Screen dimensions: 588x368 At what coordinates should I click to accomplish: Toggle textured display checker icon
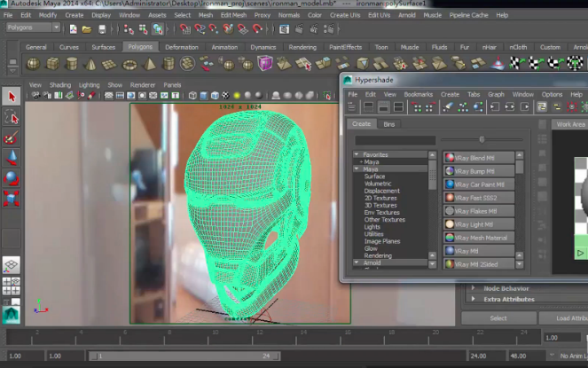pyautogui.click(x=226, y=96)
